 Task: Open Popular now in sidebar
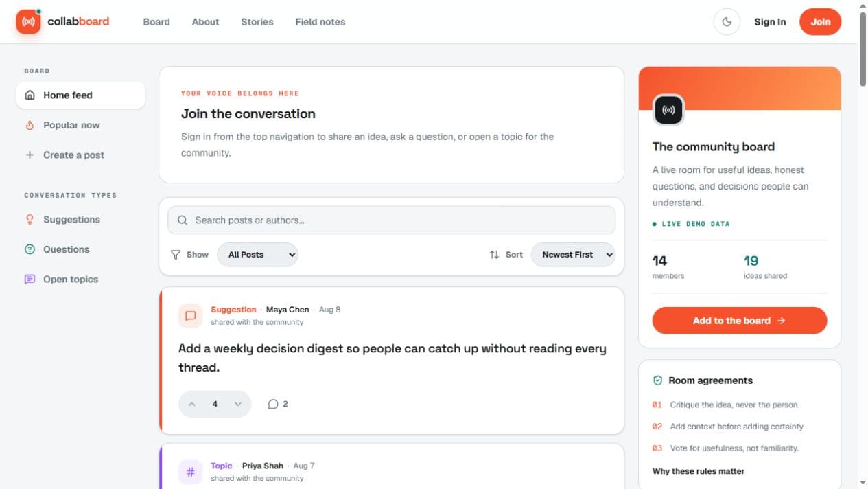(81, 125)
